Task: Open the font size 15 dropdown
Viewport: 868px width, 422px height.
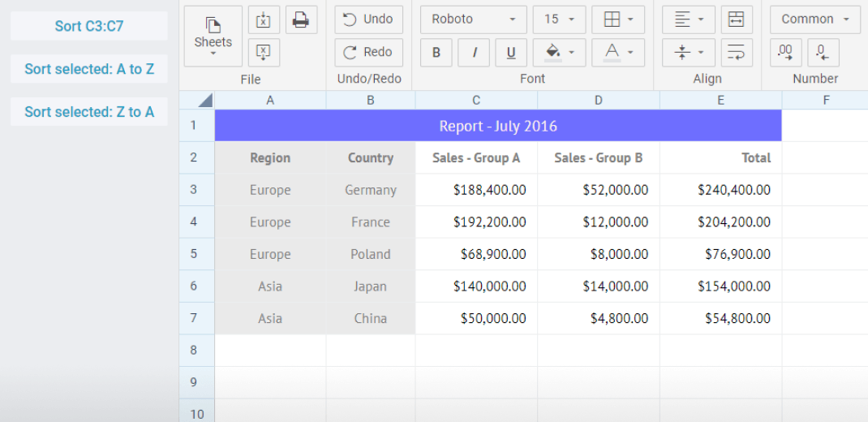Action: coord(560,20)
